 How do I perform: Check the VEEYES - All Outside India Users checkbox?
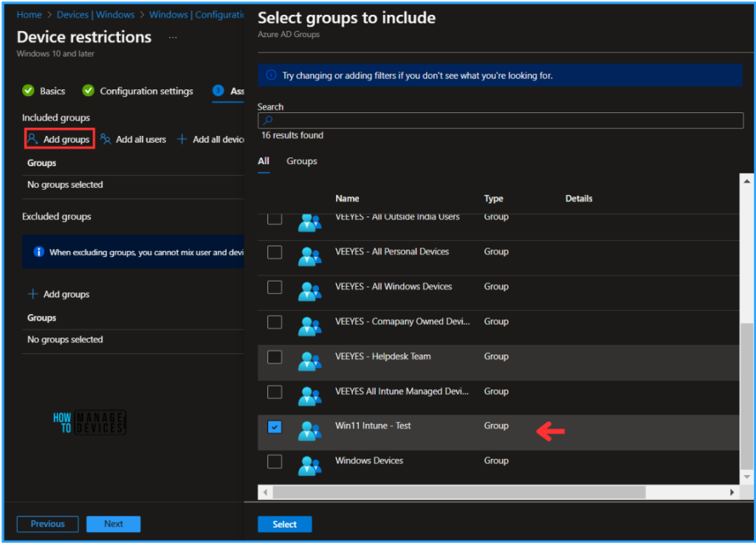(275, 219)
